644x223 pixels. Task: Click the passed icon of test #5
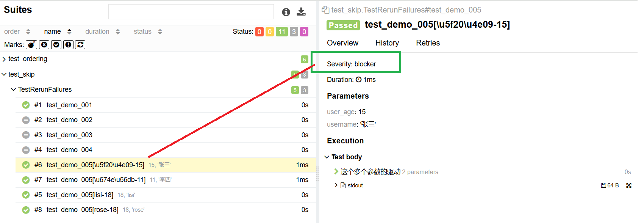tap(26, 195)
